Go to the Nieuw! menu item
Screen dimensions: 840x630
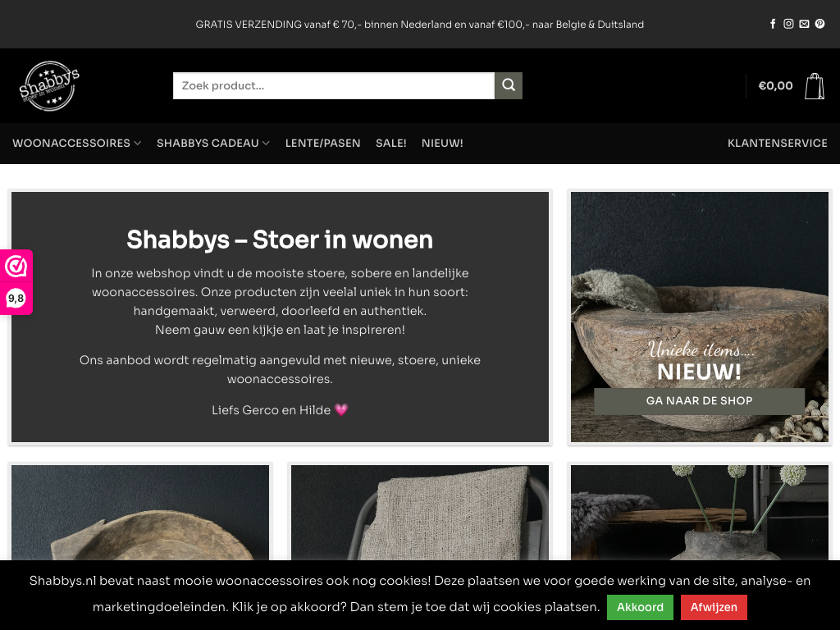[442, 143]
